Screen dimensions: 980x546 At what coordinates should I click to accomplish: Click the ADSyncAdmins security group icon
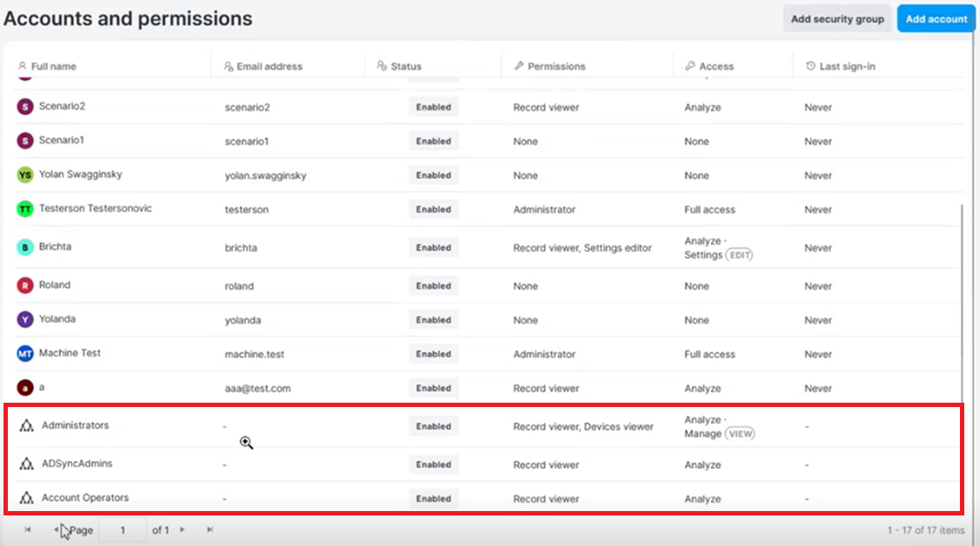pyautogui.click(x=27, y=464)
